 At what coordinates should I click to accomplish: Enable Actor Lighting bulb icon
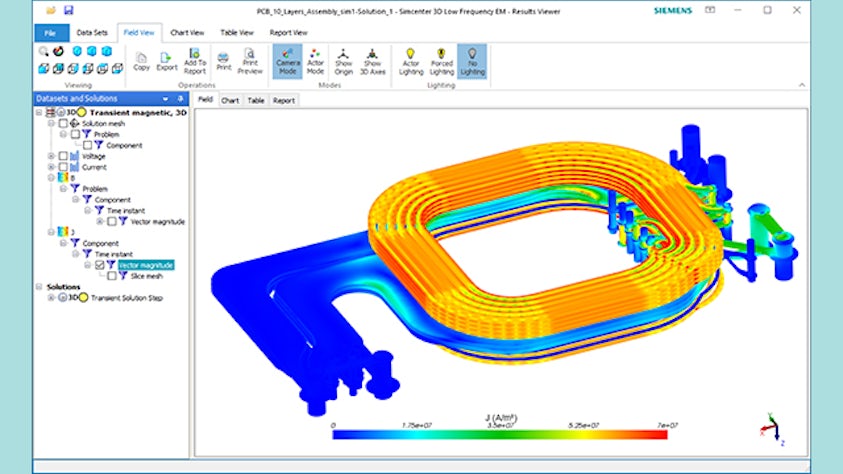[x=411, y=61]
